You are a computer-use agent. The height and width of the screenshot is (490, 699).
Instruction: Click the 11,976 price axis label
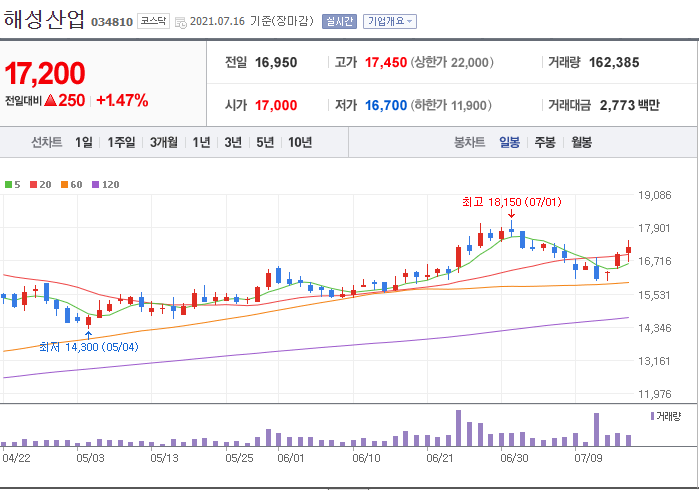pyautogui.click(x=654, y=394)
